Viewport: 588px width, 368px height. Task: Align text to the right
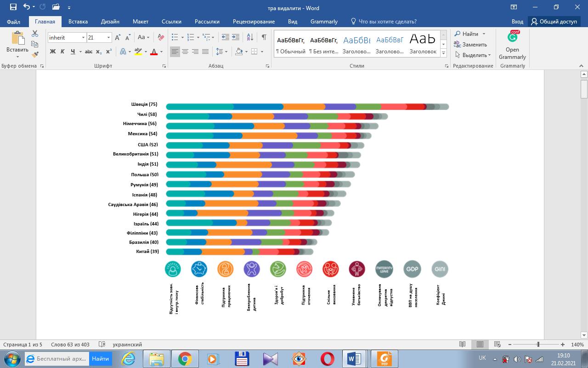tap(195, 52)
